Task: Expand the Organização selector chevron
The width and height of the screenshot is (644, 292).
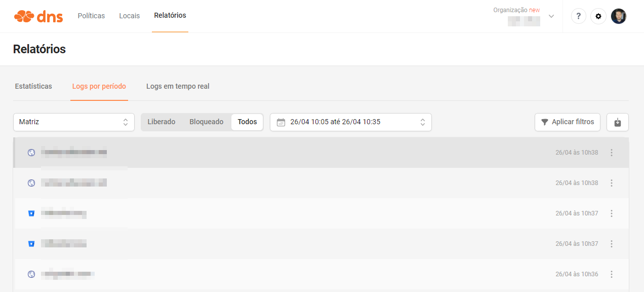Action: [551, 16]
